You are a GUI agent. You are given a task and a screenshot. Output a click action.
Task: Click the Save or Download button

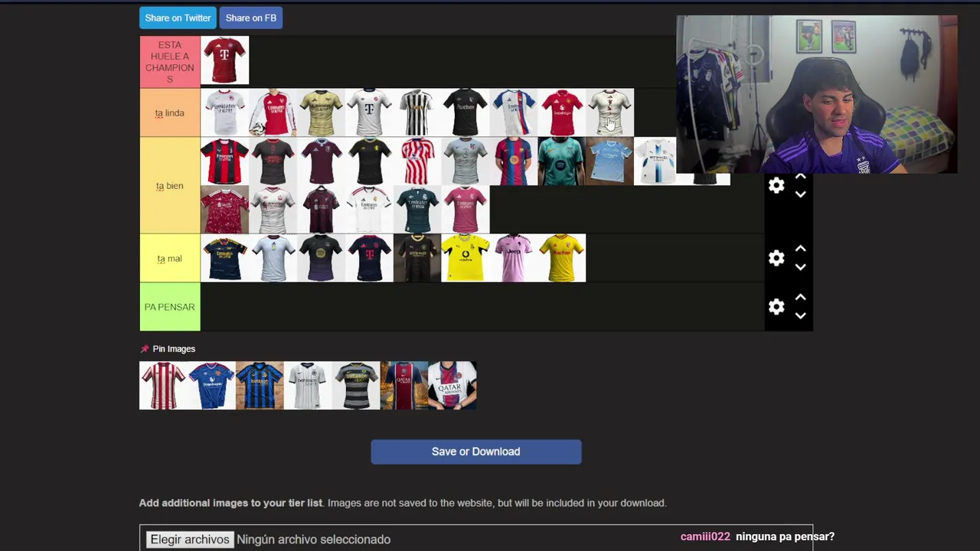click(x=476, y=452)
